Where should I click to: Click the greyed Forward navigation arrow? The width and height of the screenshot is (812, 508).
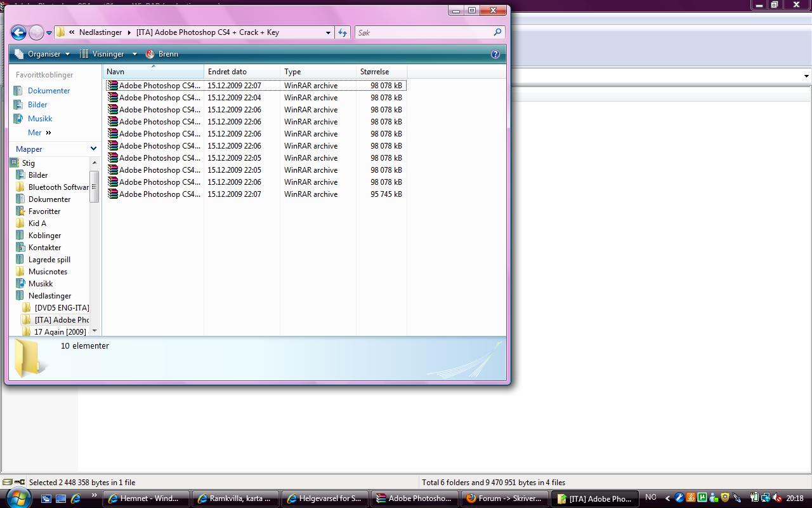(x=37, y=32)
